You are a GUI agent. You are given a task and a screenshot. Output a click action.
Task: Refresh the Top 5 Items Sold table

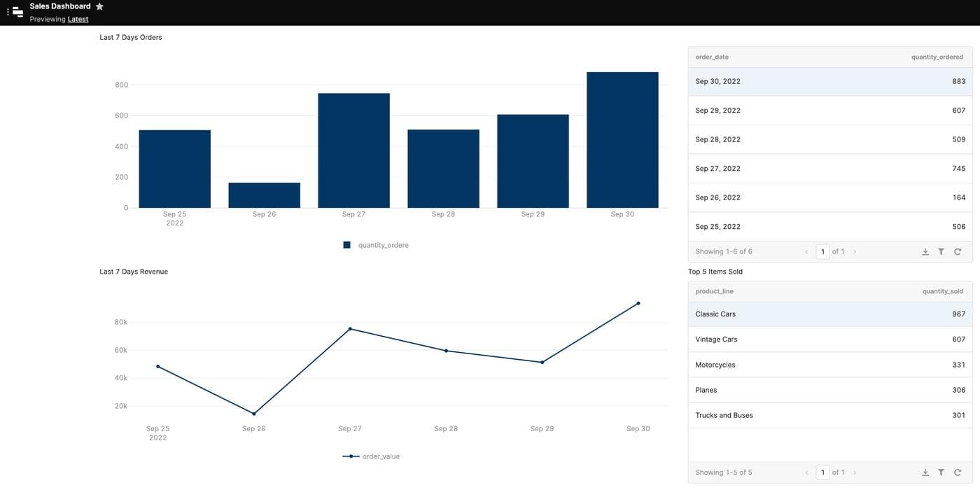pos(958,473)
